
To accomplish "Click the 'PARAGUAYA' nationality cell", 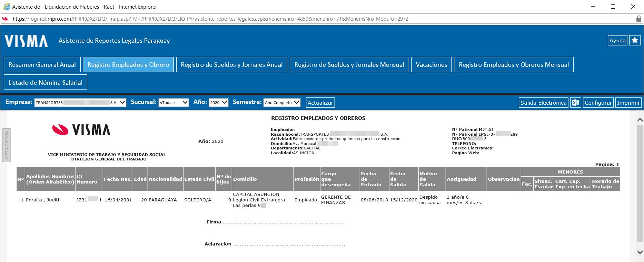I will coord(162,200).
